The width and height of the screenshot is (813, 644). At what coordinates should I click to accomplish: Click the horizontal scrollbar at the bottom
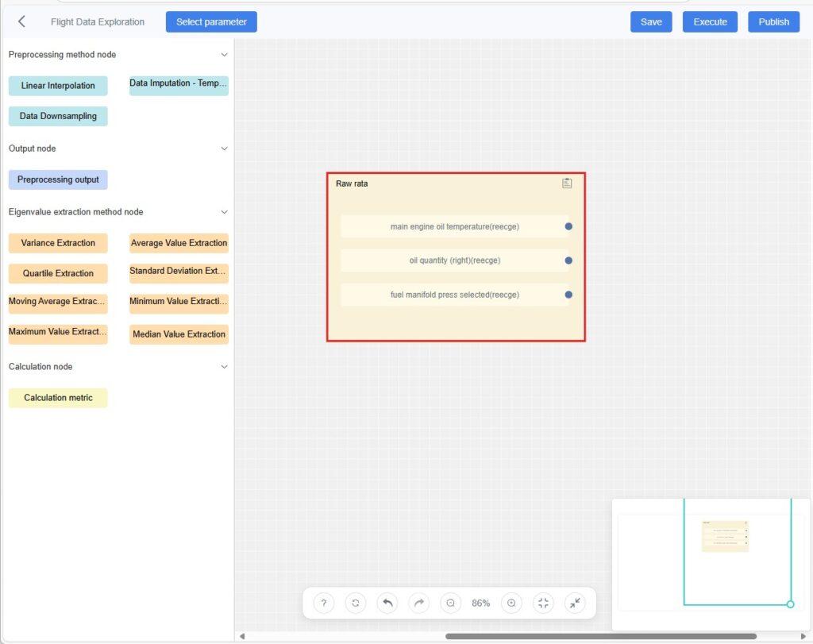pyautogui.click(x=600, y=636)
